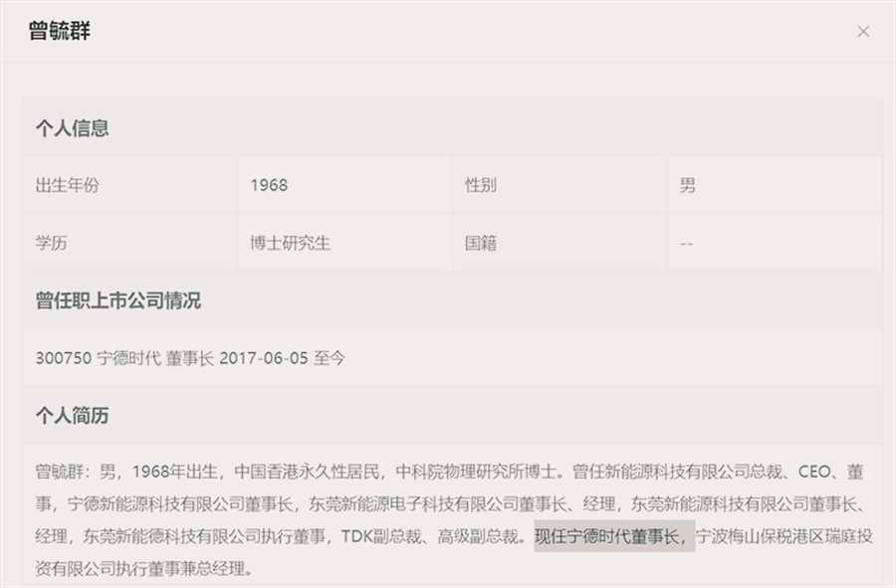Close the 曾毓群 profile dialog
The image size is (896, 588).
(x=863, y=32)
